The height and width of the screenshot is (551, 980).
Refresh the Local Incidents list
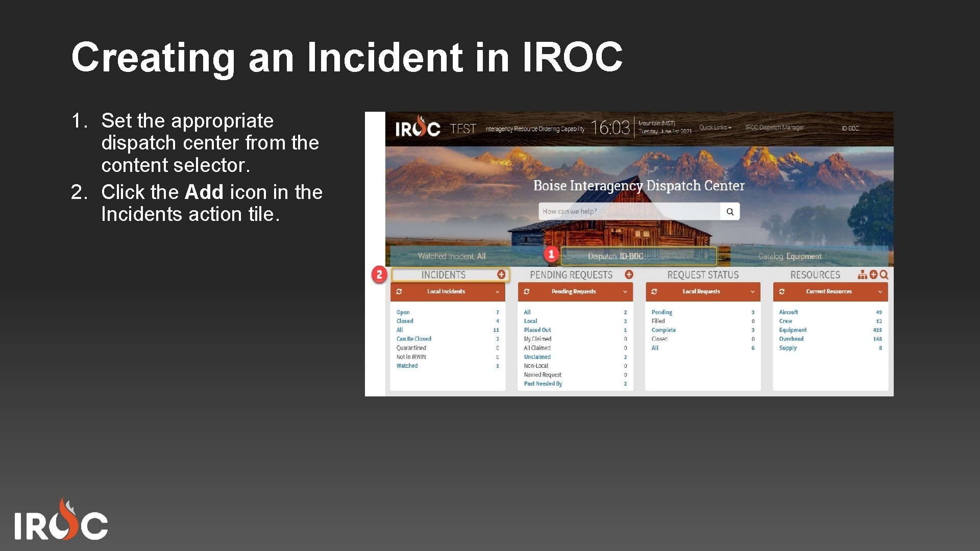(399, 292)
